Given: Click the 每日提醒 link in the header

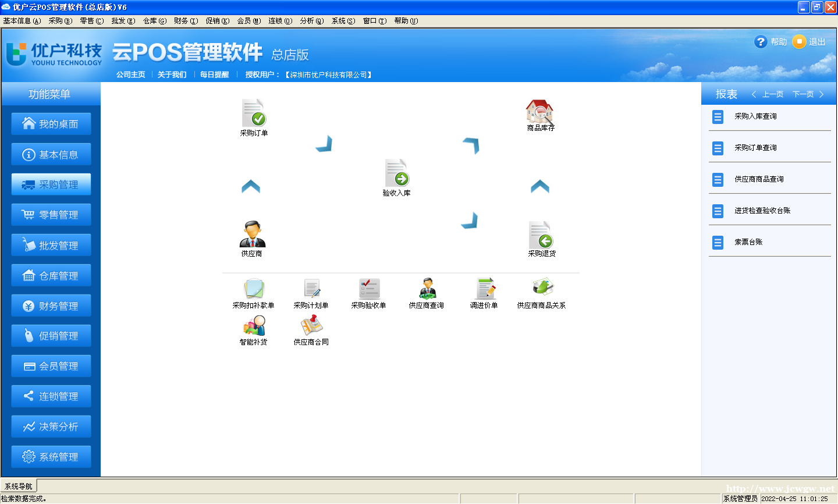Looking at the screenshot, I should coord(214,74).
